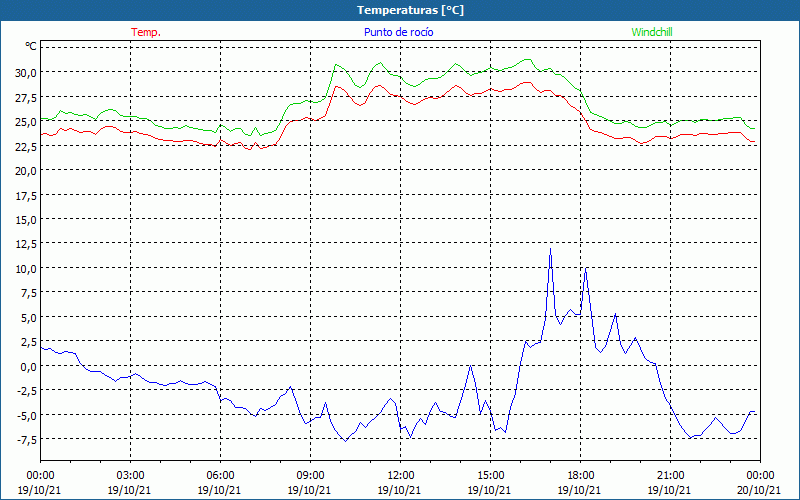Click the 2,5 y-axis value
800x500 pixels.
pos(28,342)
